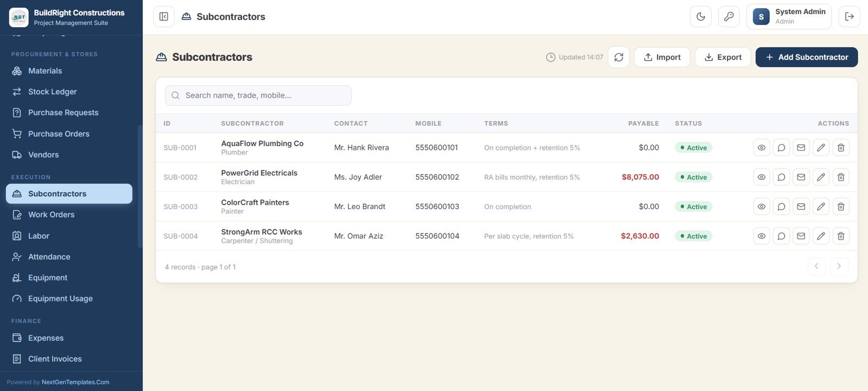Delete ColorCraft Painters trash icon
This screenshot has height=391, width=868.
[x=841, y=206]
